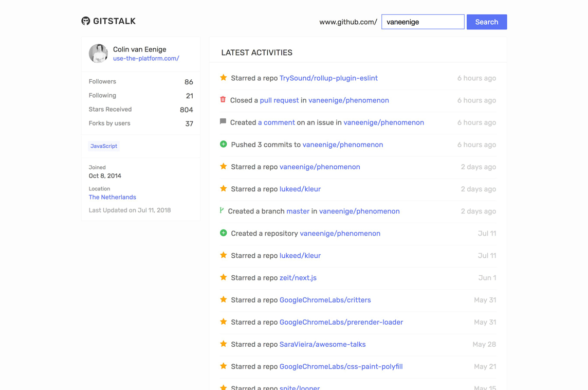This screenshot has height=390, width=588.
Task: Open the master branch link
Action: click(x=298, y=211)
